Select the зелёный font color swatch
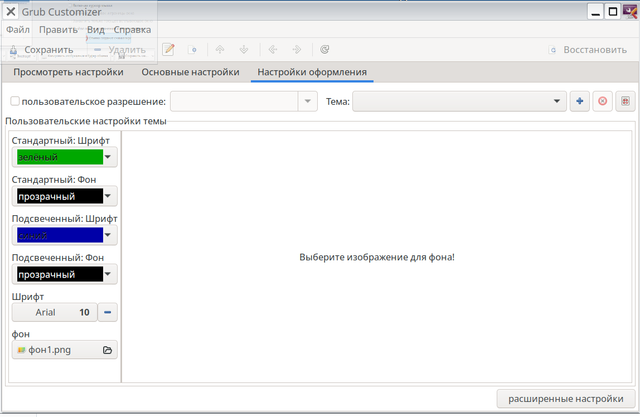The height and width of the screenshot is (417, 640). click(x=60, y=157)
